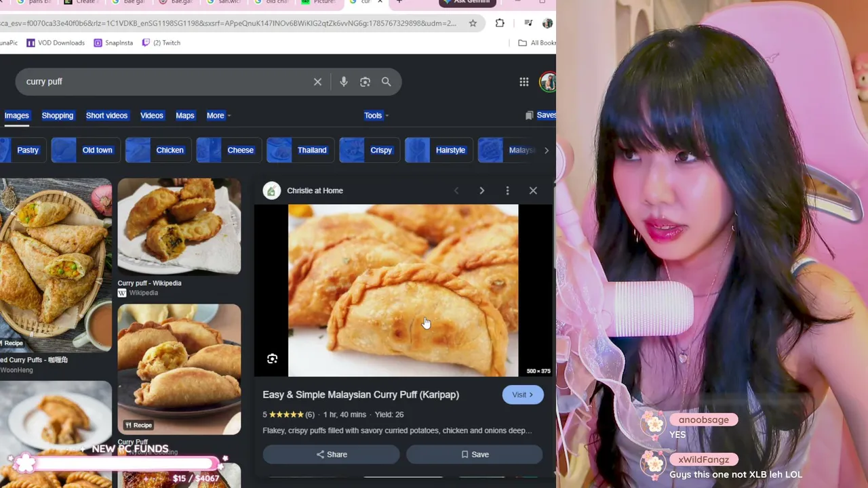Viewport: 868px width, 488px height.
Task: Open the Saves collection
Action: click(x=541, y=115)
